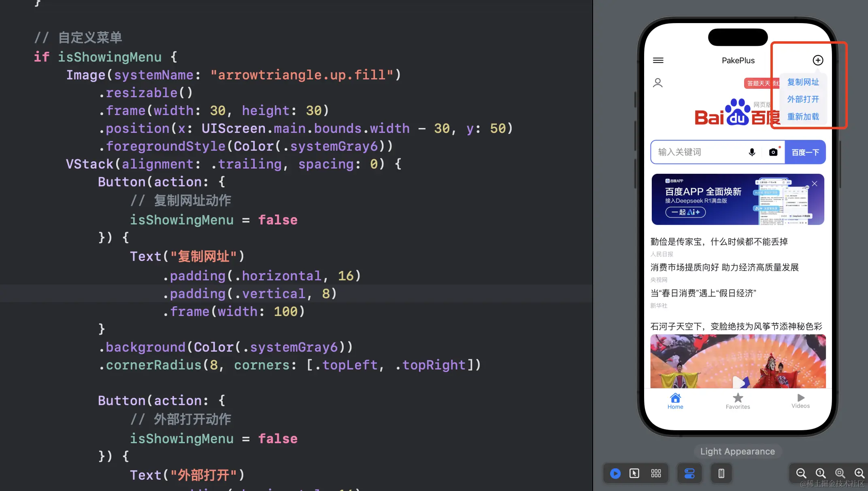Choose 重新加载 from the dropdown menu

(803, 117)
